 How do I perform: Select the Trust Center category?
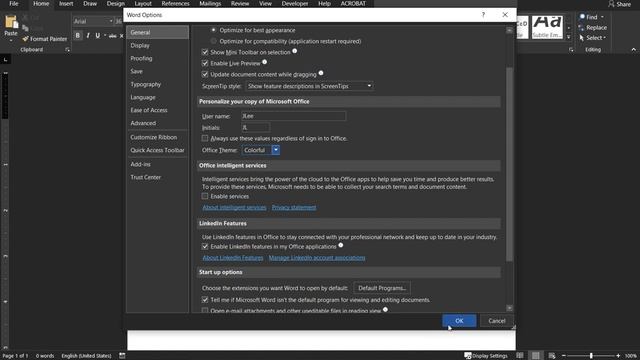coord(157,177)
